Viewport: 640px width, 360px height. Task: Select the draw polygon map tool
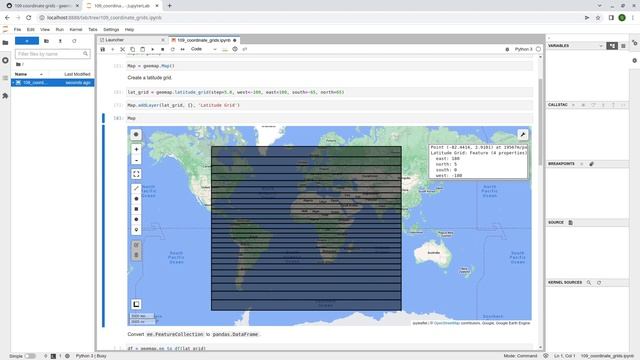pyautogui.click(x=136, y=199)
